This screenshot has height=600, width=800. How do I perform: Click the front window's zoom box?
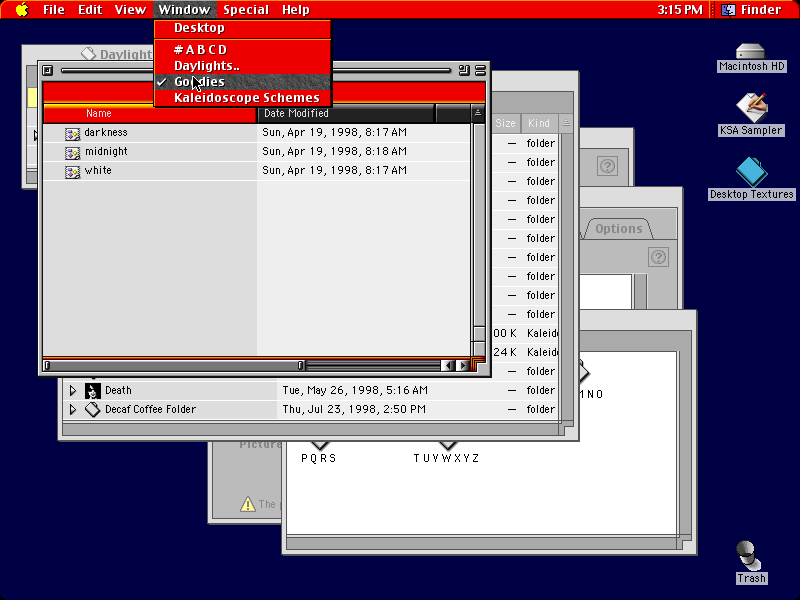(x=464, y=70)
